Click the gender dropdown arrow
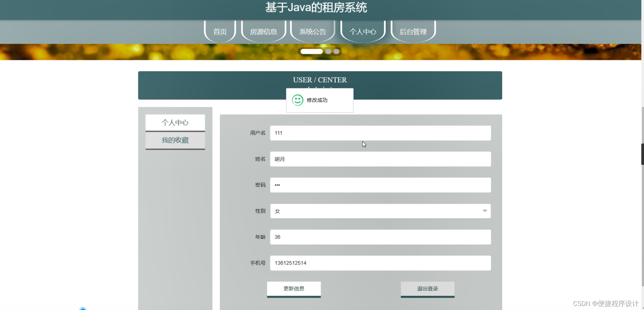Screen dimensions: 644x310 [x=484, y=211]
